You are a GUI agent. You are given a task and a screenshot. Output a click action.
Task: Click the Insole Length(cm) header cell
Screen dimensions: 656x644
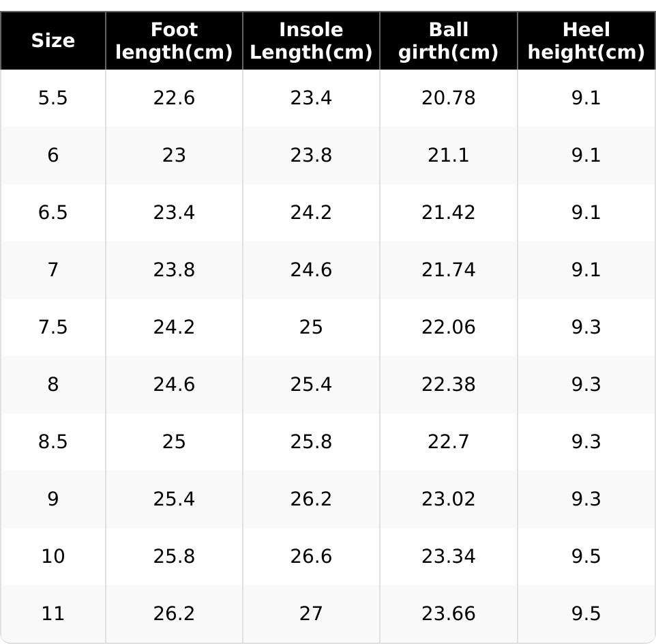tap(311, 41)
